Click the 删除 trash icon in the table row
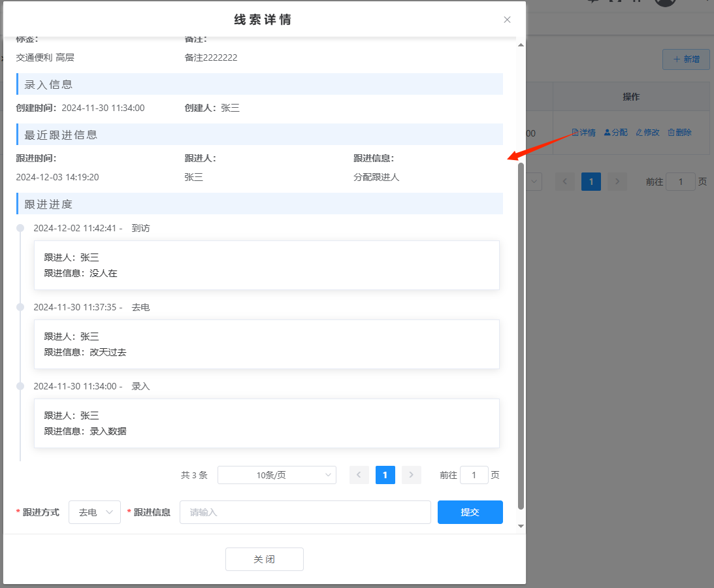714x588 pixels. [672, 133]
